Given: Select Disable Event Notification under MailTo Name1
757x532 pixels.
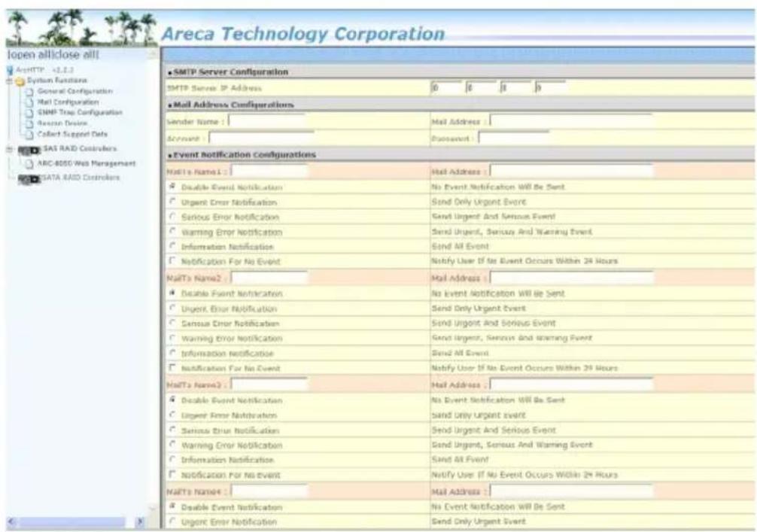Looking at the screenshot, I should coord(172,187).
